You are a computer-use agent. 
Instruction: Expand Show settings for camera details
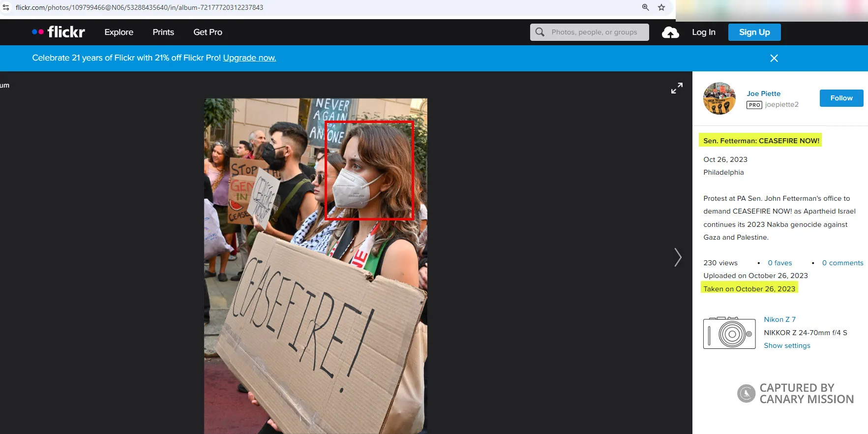(x=787, y=345)
